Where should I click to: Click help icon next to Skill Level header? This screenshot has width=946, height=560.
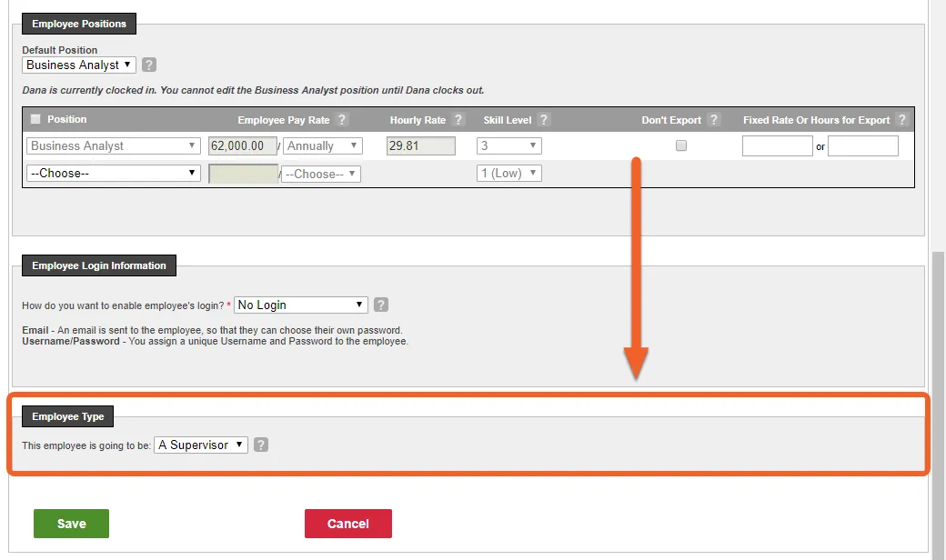[x=544, y=119]
